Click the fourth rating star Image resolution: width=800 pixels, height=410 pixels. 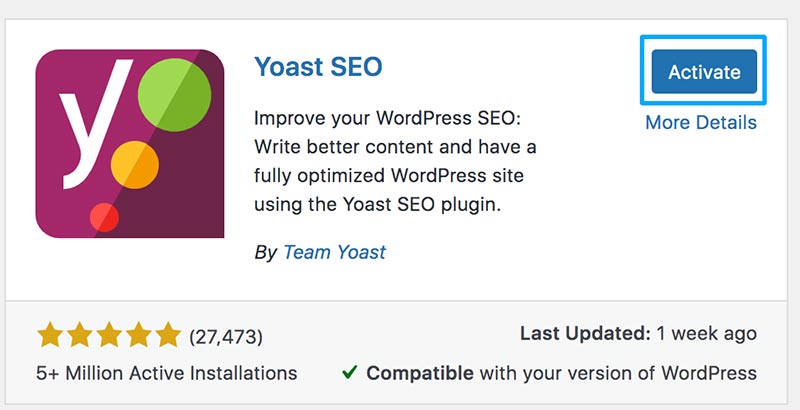pos(138,334)
